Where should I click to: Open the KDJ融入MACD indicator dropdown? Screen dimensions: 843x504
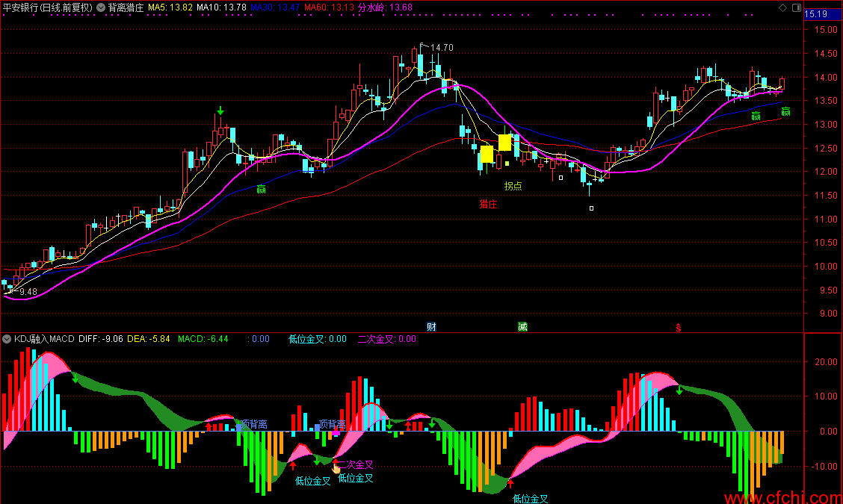7,339
